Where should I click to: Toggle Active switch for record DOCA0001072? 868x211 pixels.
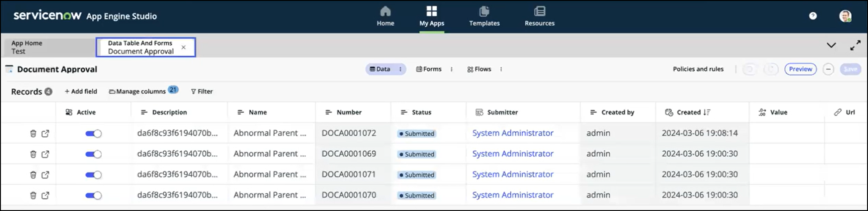tap(93, 134)
